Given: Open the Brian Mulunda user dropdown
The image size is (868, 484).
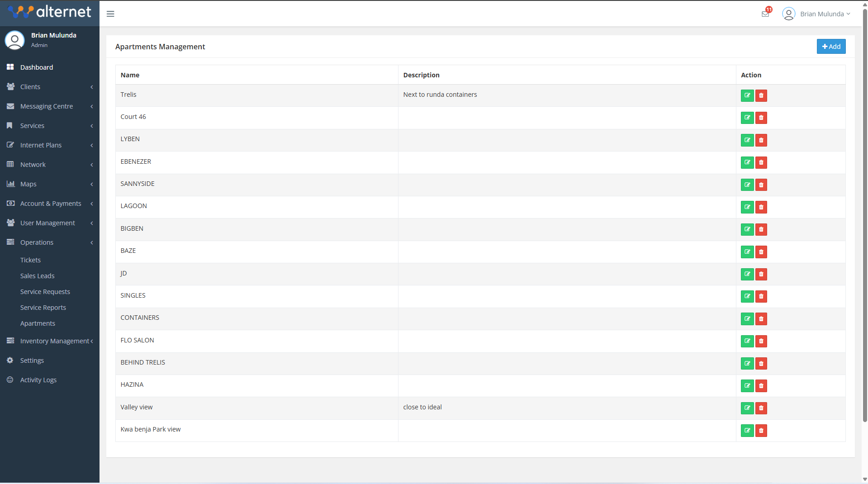Looking at the screenshot, I should tap(816, 14).
